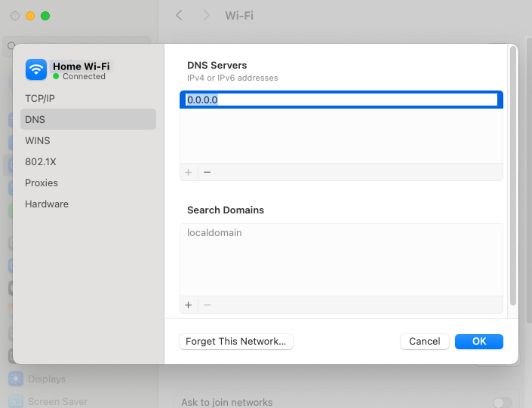The height and width of the screenshot is (408, 532).
Task: Go forward using the right chevron
Action: point(206,15)
